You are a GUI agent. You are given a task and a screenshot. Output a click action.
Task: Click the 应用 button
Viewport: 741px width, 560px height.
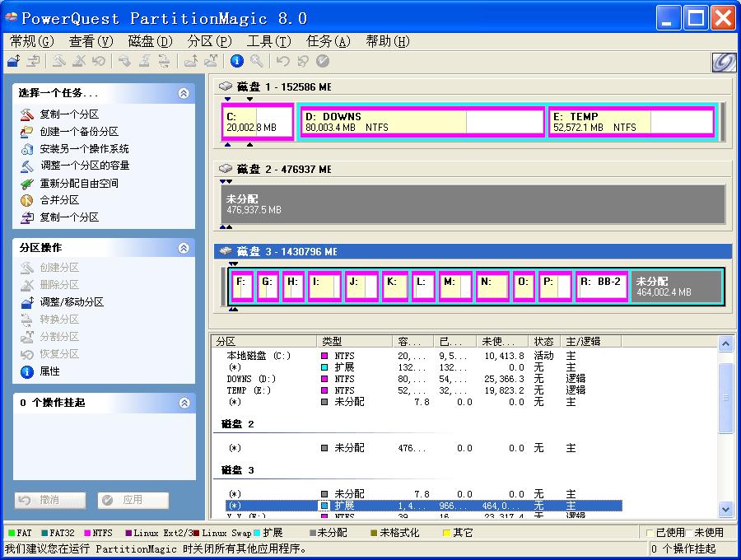[133, 500]
